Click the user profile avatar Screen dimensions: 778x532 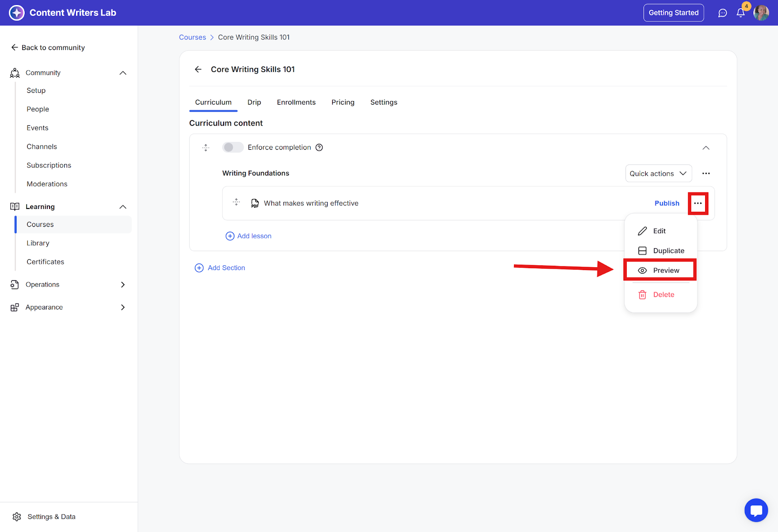pyautogui.click(x=761, y=13)
